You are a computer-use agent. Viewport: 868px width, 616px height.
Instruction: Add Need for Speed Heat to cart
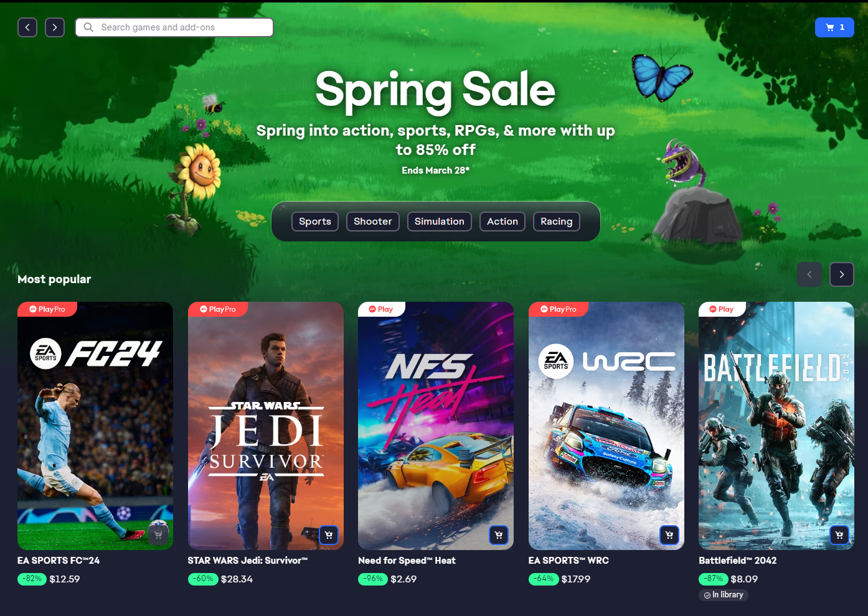(499, 535)
